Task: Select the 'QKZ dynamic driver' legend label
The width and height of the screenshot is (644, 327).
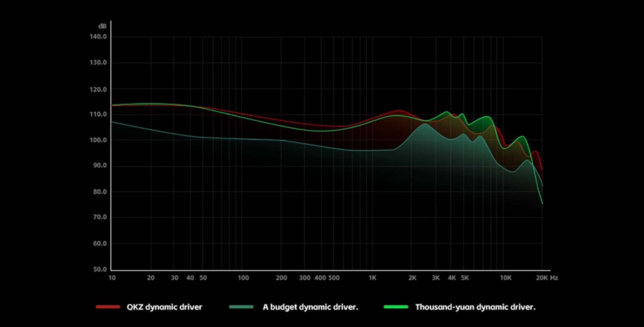Action: point(164,307)
